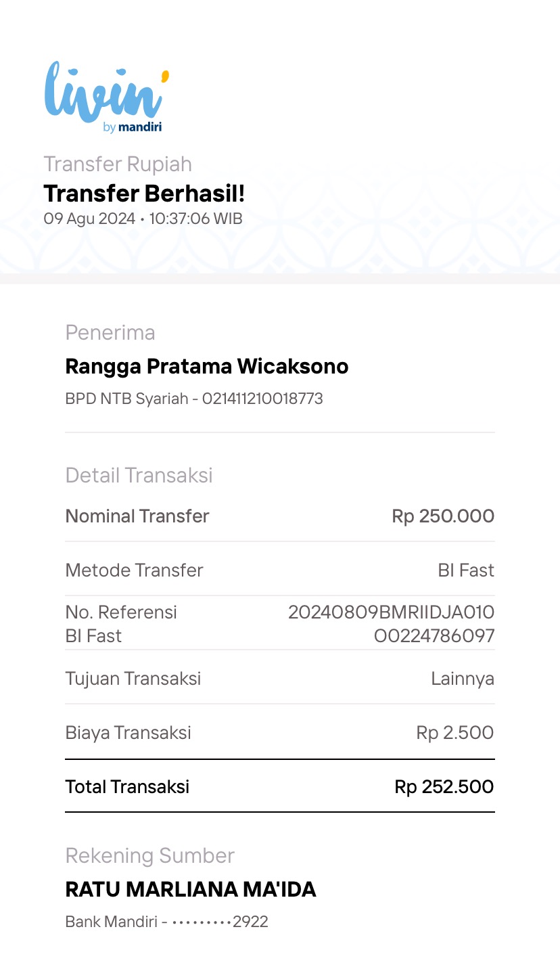Viewport: 560px width, 967px height.
Task: Click the masked Bank Mandiri account number
Action: tap(166, 922)
